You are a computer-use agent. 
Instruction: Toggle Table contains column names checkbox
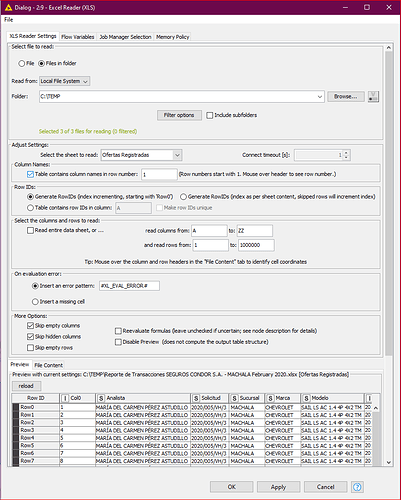pyautogui.click(x=30, y=174)
